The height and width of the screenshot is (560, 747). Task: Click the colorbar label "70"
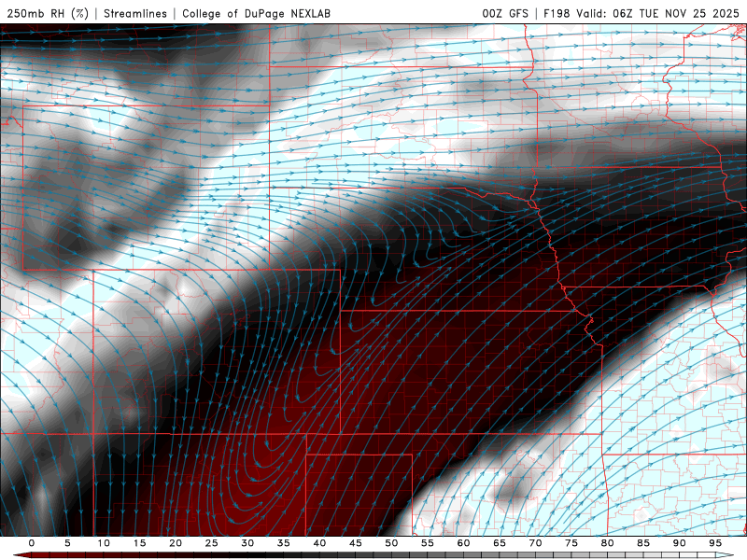tap(535, 543)
